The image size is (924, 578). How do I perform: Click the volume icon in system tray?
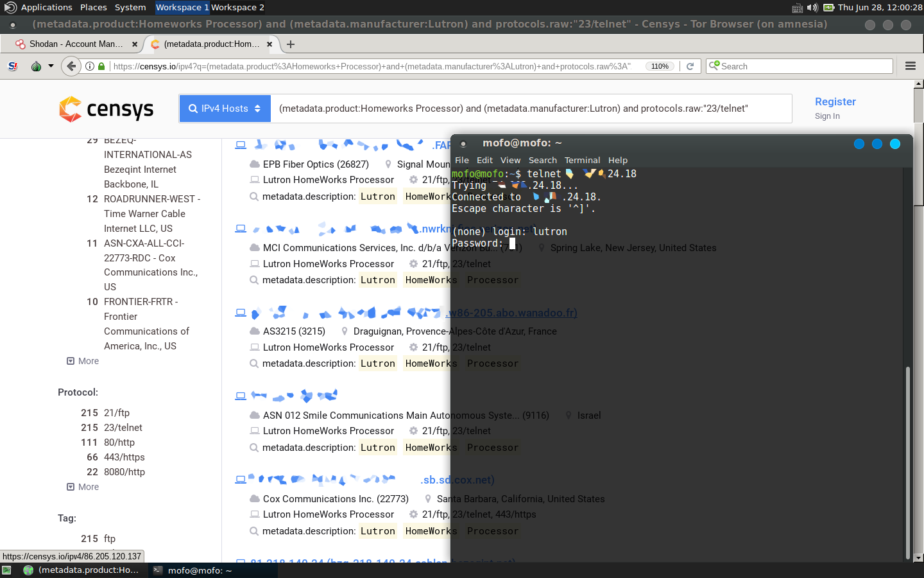(812, 8)
